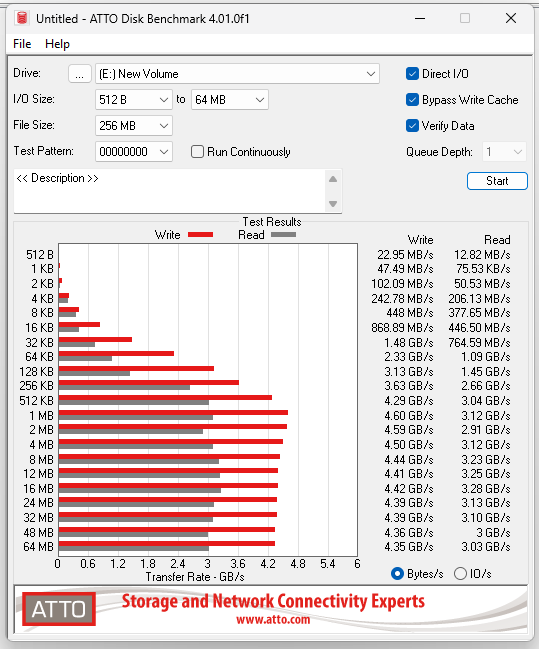Minimize the ATTO Disk Benchmark window
Viewport: 539px width, 649px height.
[x=420, y=18]
